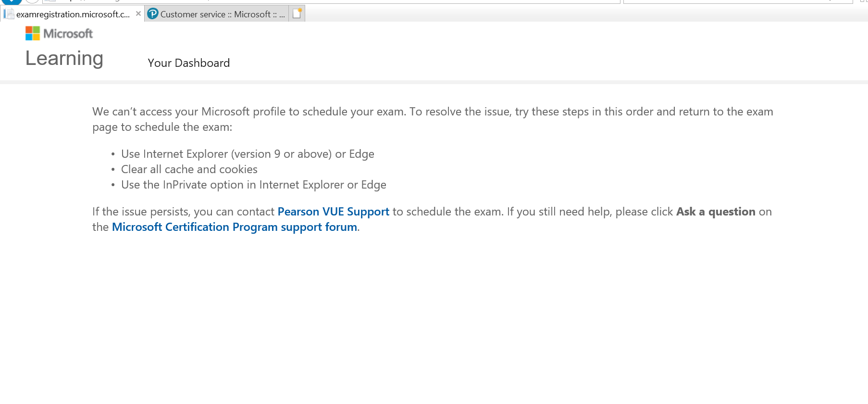Click 'Clear all cache and cookies' bullet
Image resolution: width=868 pixels, height=404 pixels.
[189, 169]
